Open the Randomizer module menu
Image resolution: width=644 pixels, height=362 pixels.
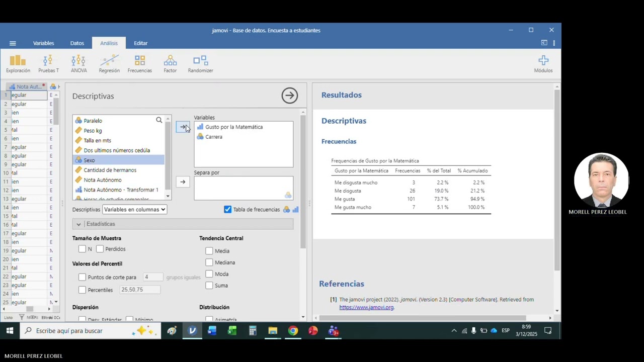coord(201,64)
